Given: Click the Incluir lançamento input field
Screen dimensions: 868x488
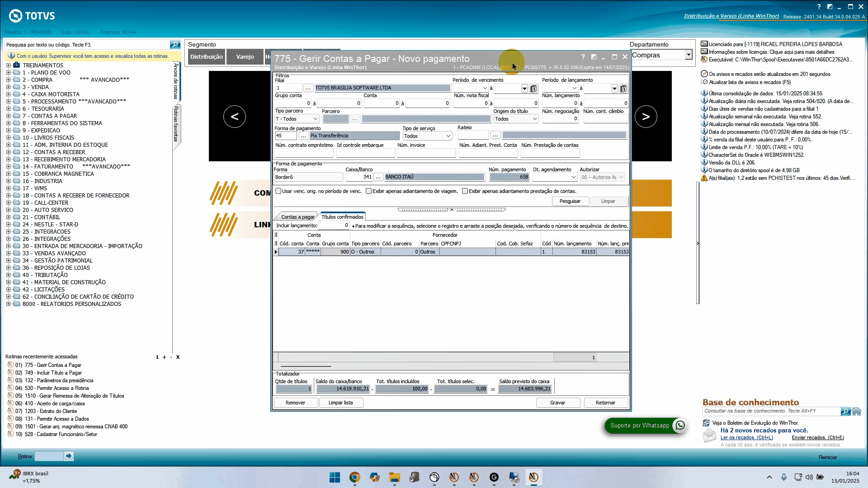Looking at the screenshot, I should (x=334, y=225).
